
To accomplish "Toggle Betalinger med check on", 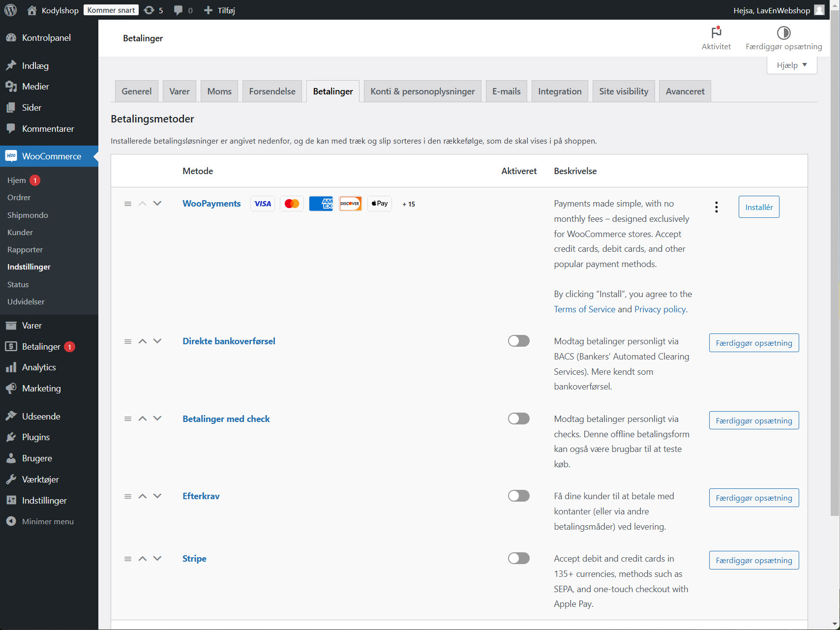I will 518,419.
